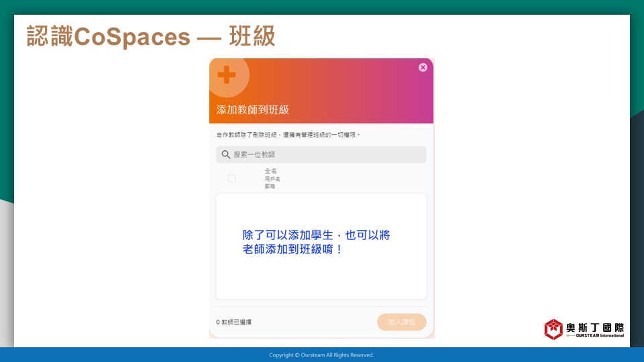Tick the select-all checkbox beside 全名
This screenshot has height=362, width=644.
coord(231,178)
